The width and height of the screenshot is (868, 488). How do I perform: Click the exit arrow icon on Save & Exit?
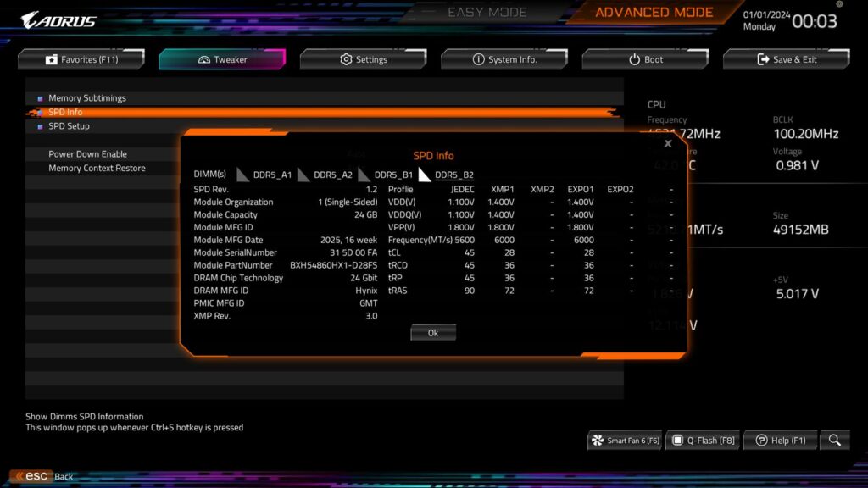[764, 59]
